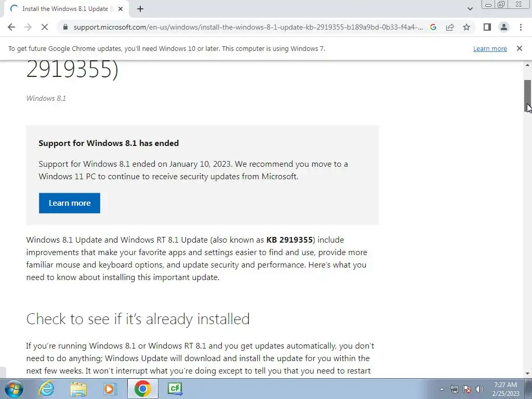
Task: Click the scrollbar up arrow
Action: pos(527,65)
